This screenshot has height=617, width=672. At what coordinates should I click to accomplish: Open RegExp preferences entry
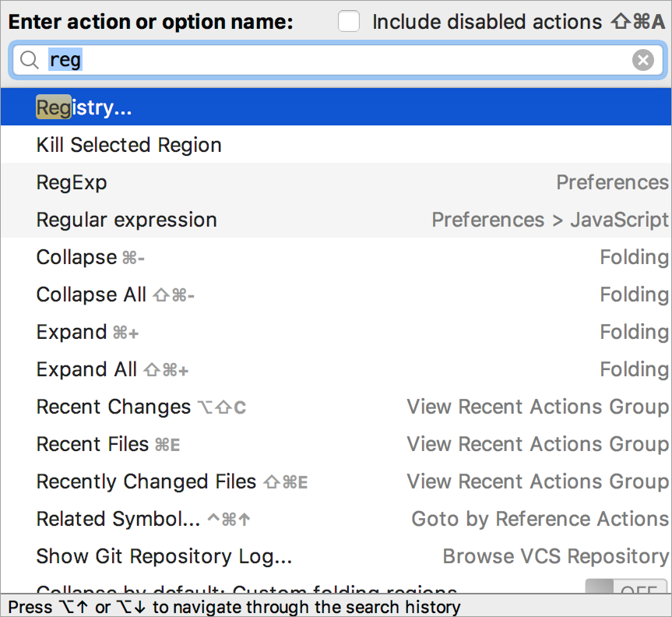point(336,182)
